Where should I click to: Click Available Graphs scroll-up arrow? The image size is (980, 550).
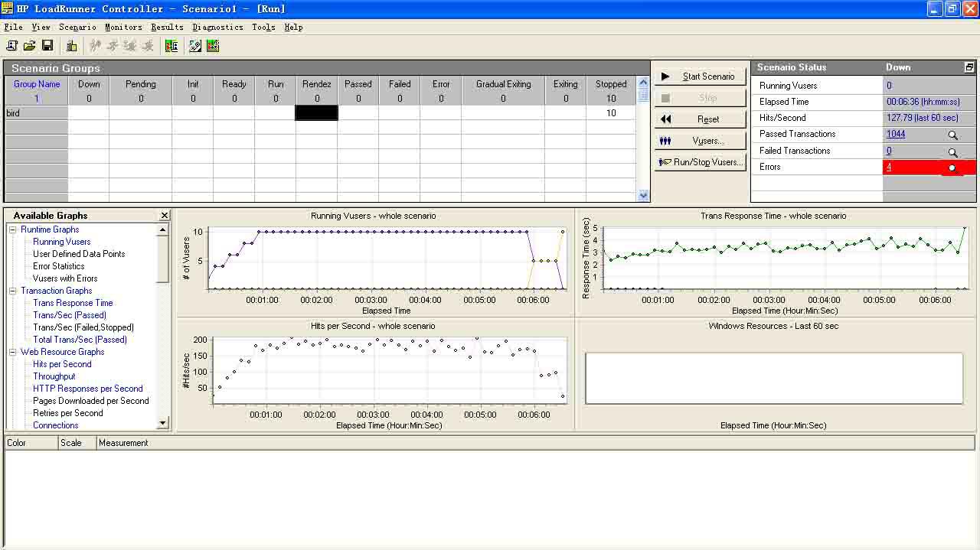[x=163, y=229]
